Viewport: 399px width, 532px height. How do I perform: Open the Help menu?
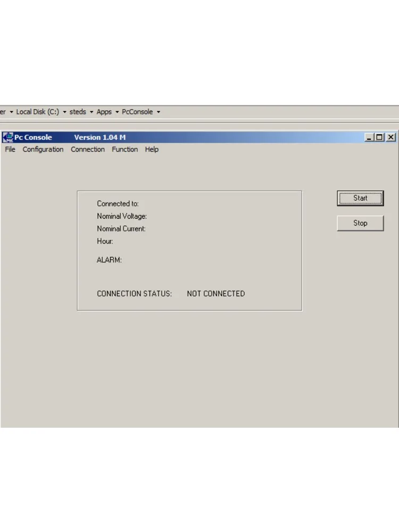(x=152, y=149)
